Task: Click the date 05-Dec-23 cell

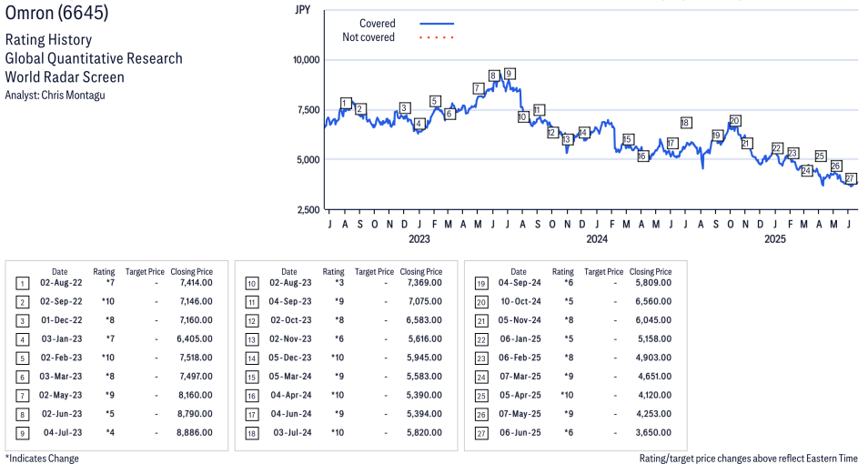Action: tap(290, 358)
